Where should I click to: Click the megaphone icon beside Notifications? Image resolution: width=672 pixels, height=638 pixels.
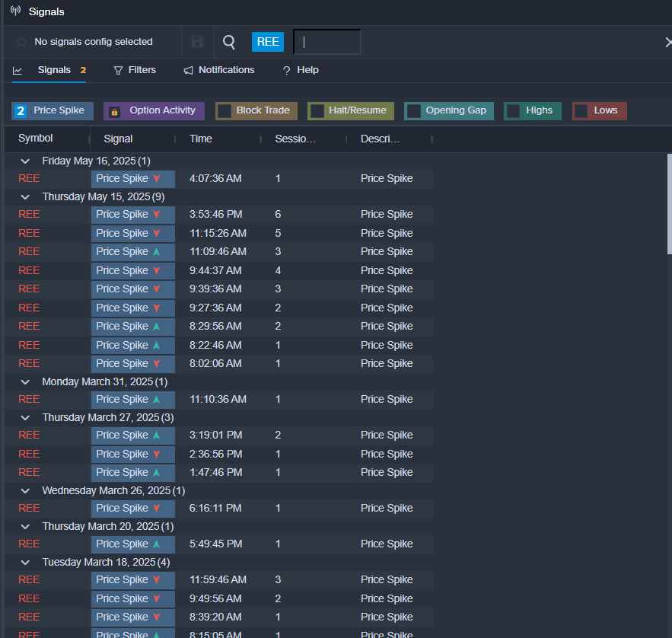pyautogui.click(x=188, y=70)
